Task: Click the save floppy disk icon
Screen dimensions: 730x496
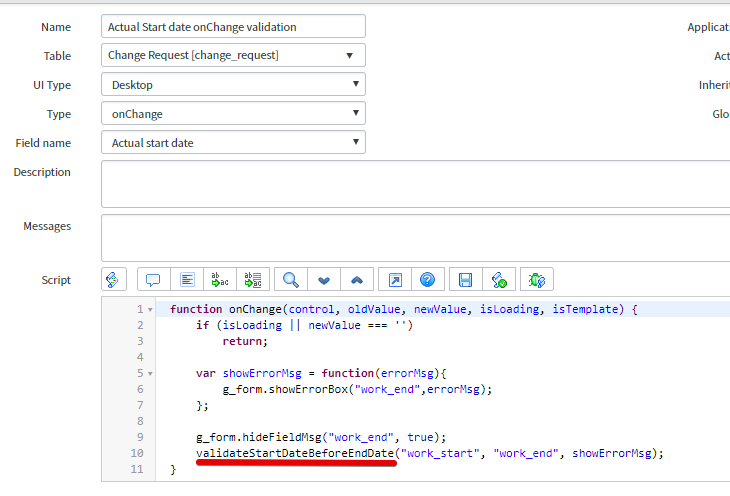Action: [x=465, y=280]
